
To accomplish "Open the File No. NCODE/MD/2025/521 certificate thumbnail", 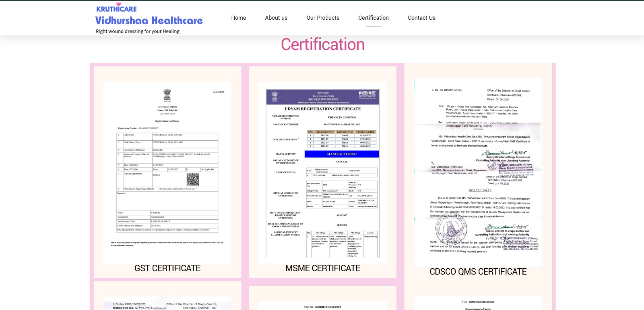I will tap(322, 306).
